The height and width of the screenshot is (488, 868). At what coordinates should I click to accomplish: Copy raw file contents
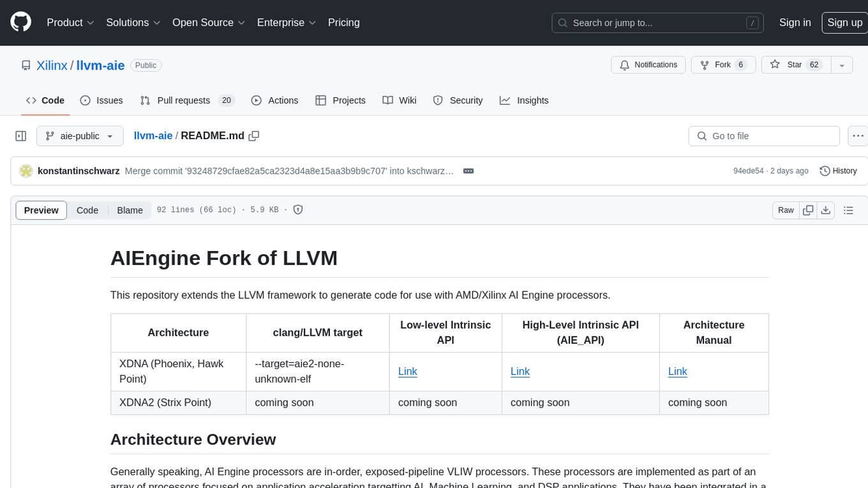[x=809, y=210]
